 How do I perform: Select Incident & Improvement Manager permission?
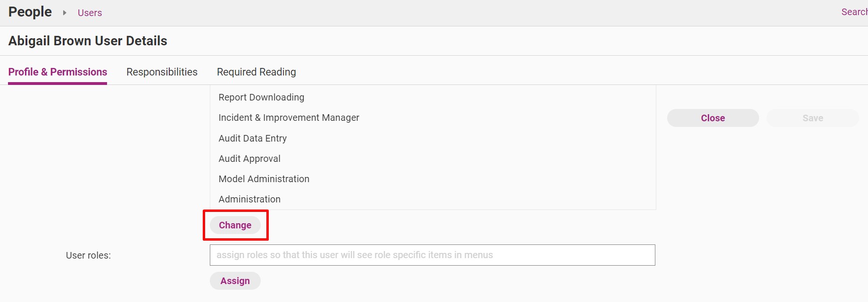[x=289, y=117]
